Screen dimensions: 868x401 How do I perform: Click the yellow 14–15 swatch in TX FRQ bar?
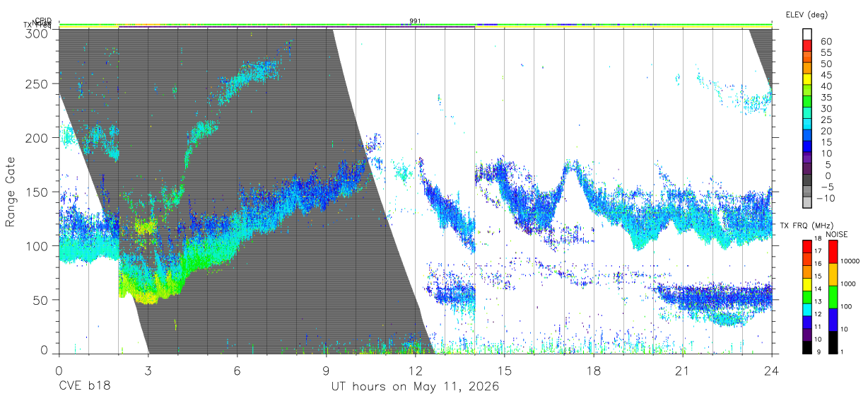807,283
